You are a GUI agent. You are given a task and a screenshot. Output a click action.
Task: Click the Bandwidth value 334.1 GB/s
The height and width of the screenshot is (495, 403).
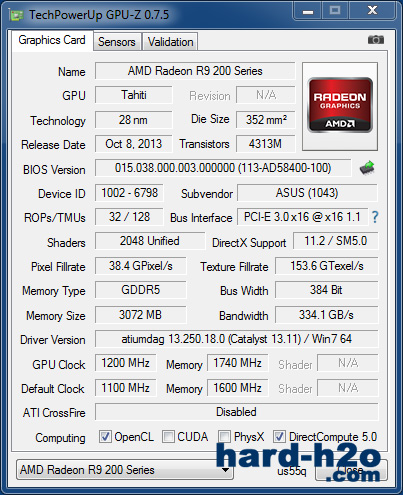(x=327, y=315)
